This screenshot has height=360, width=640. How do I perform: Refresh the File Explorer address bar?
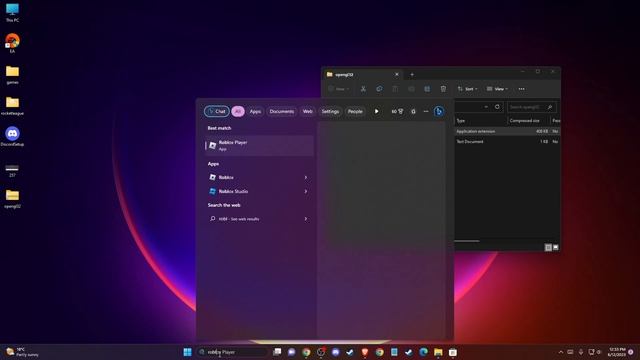coord(497,107)
